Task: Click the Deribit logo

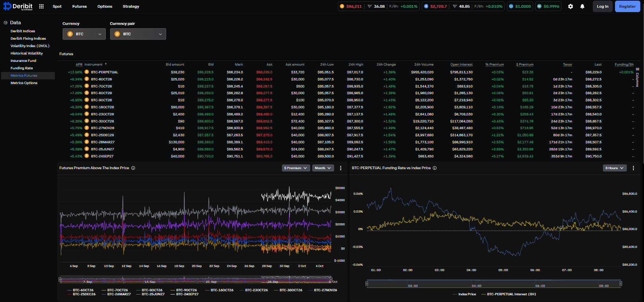Action: [18, 6]
